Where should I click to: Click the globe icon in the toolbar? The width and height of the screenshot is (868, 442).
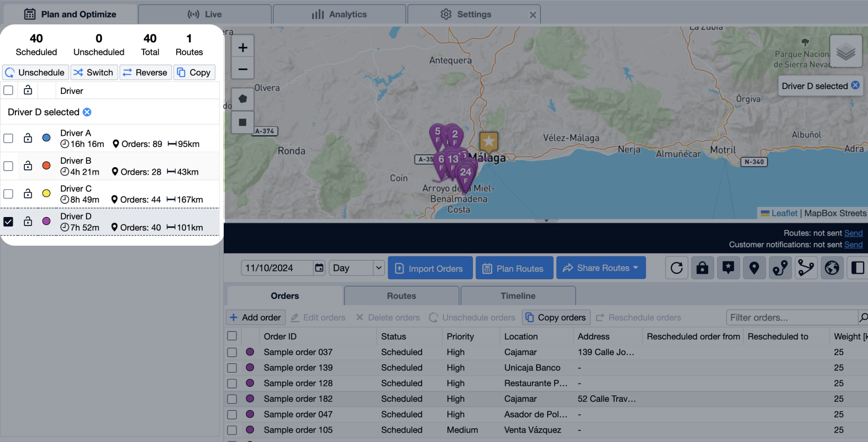pos(832,268)
